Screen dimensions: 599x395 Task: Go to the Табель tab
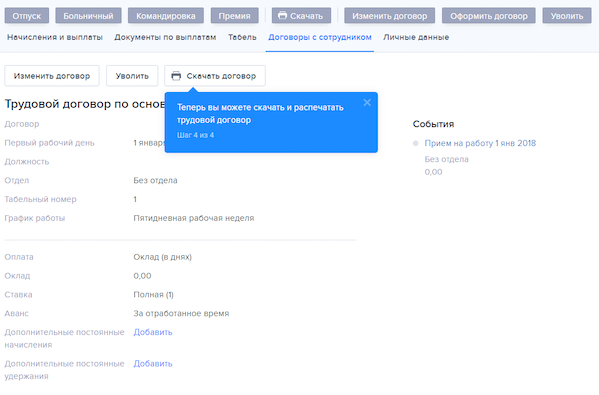pyautogui.click(x=242, y=37)
